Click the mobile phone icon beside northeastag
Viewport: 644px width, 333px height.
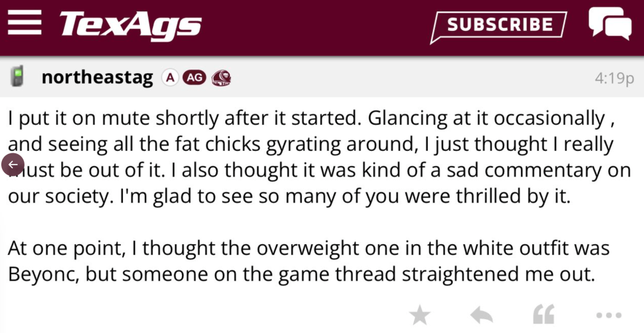coord(18,77)
